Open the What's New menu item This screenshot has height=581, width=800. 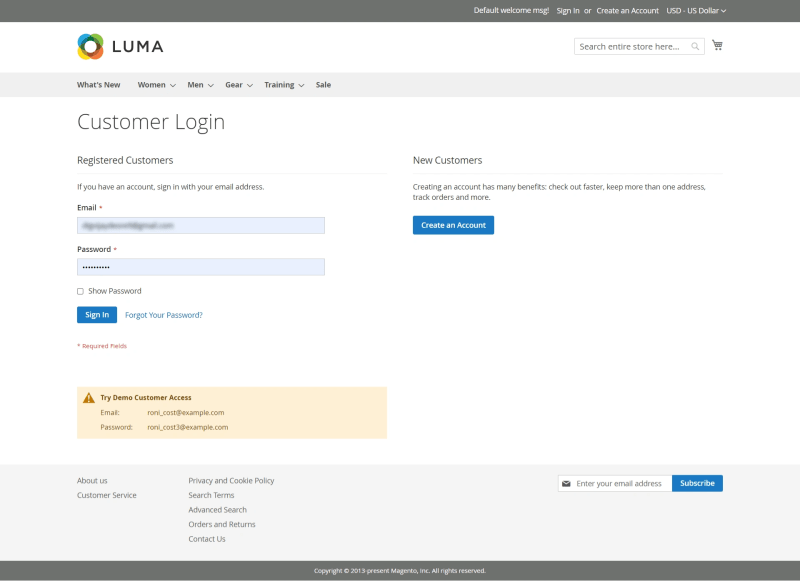click(99, 85)
